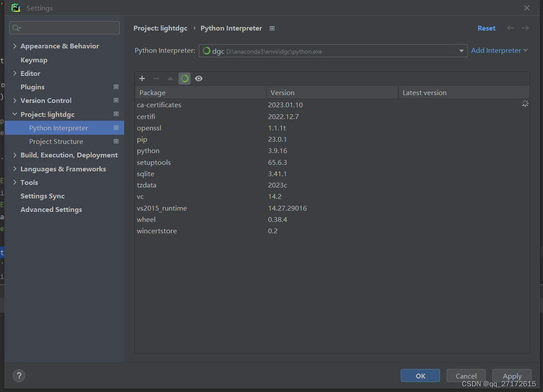Select Python Interpreter in the sidebar
Viewport: 543px width, 392px height.
(64, 128)
